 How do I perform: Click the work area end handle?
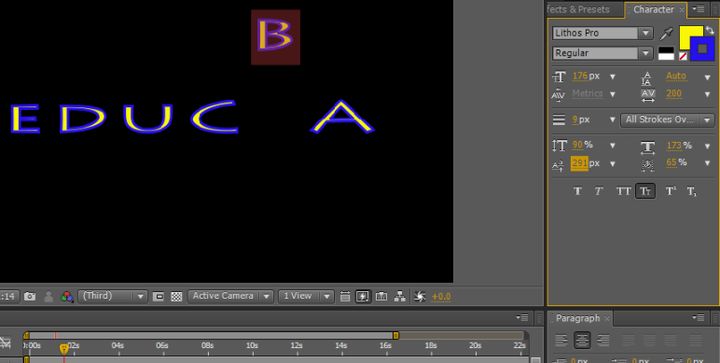[396, 335]
